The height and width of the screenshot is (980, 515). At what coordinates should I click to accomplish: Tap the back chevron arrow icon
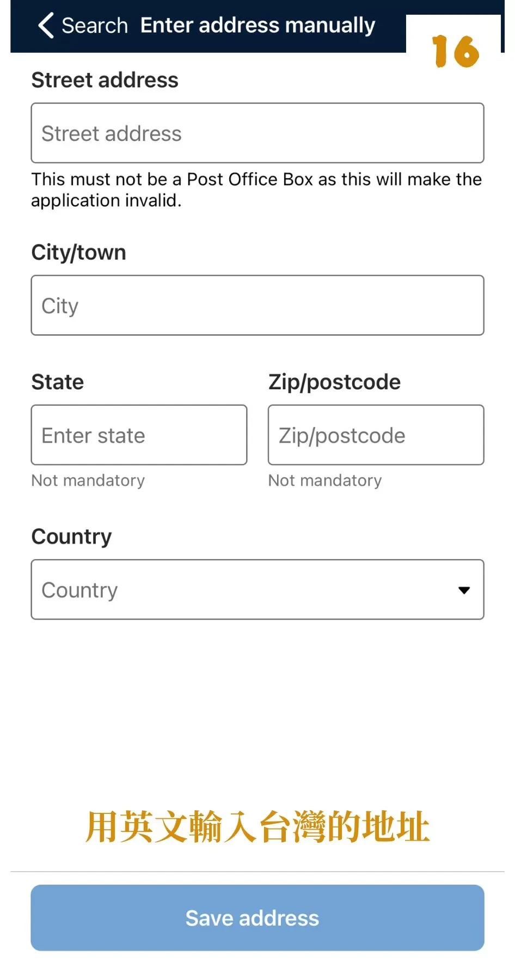[46, 26]
